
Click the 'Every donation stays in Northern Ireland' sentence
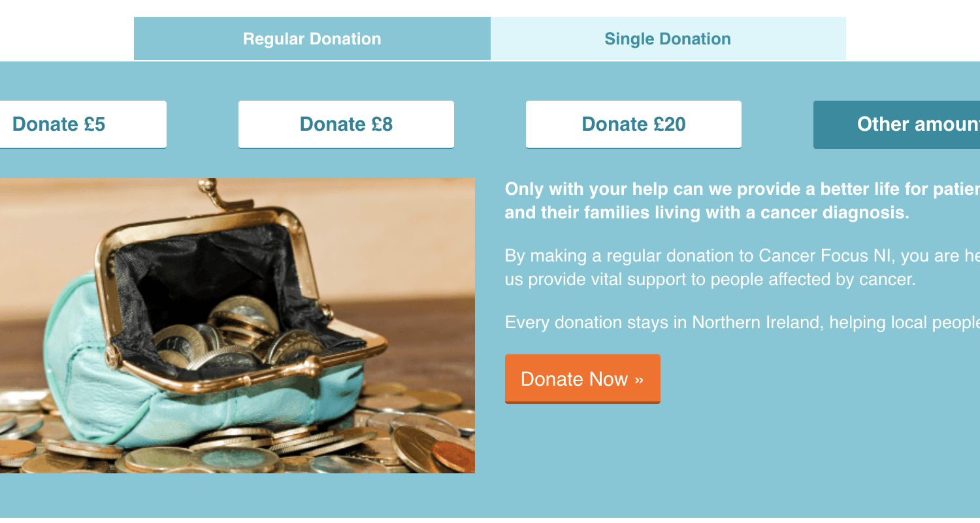[x=742, y=322]
